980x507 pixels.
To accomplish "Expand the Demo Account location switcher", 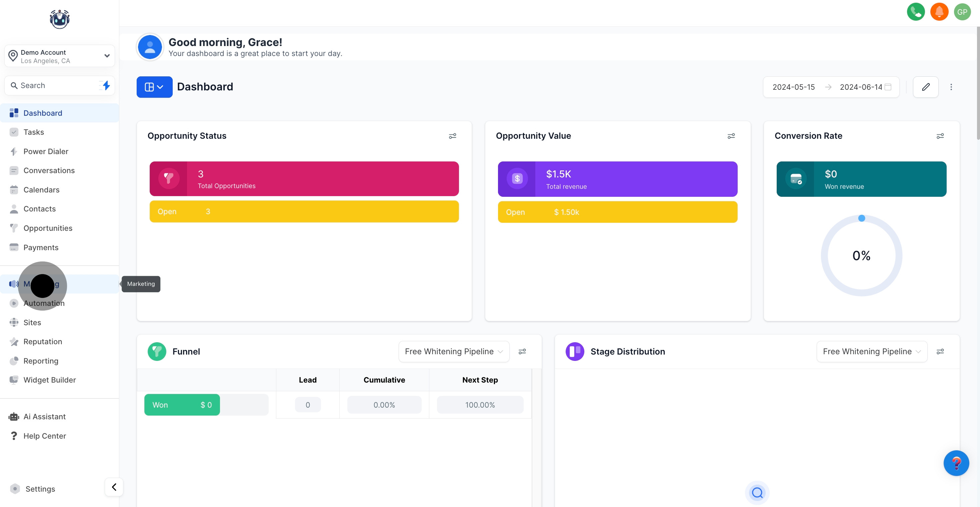I will click(60, 56).
